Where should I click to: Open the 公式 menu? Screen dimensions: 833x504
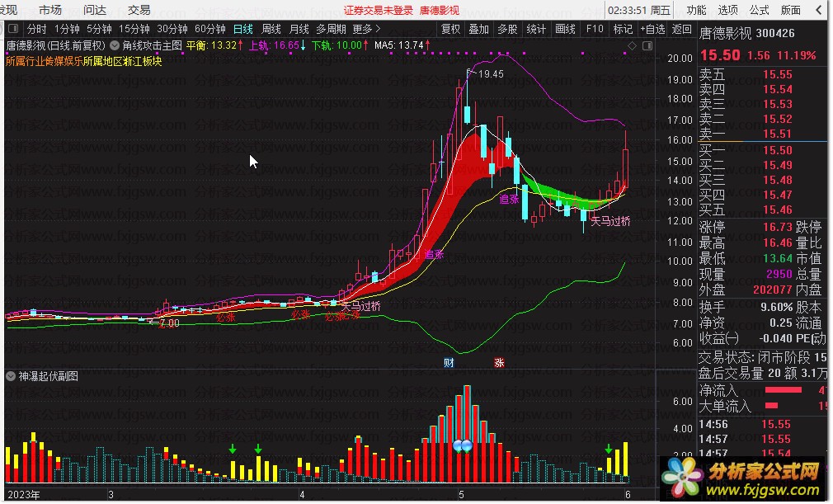(x=759, y=10)
